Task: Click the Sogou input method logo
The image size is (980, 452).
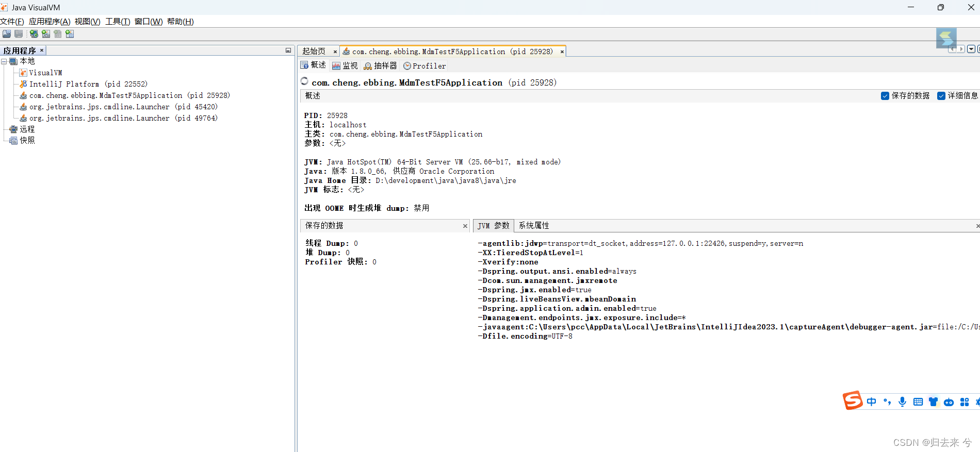Action: point(853,400)
